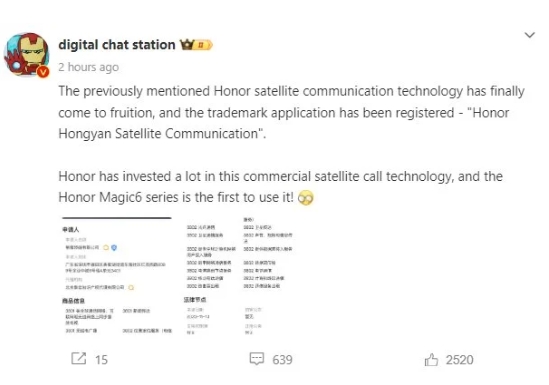The image size is (549, 385).
Task: Click the blue shield icon in thumbnail
Action: click(114, 247)
